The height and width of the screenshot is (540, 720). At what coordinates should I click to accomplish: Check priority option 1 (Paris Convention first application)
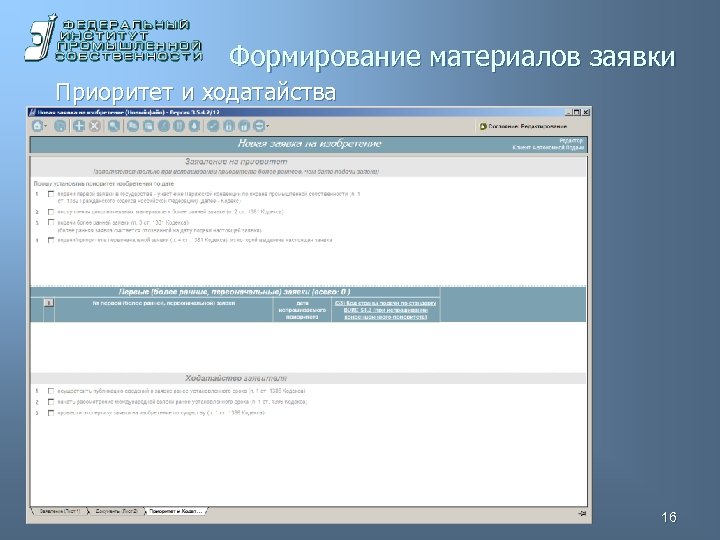pos(51,194)
